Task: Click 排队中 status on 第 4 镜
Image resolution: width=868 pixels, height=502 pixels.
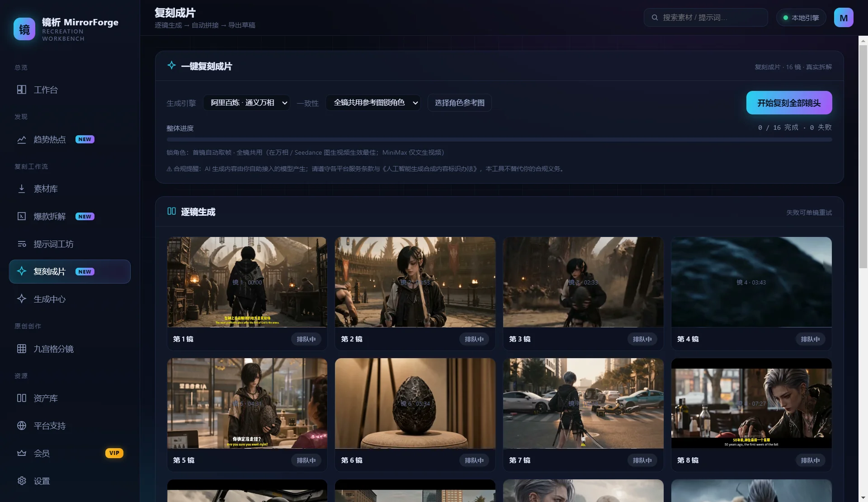Action: pos(810,339)
